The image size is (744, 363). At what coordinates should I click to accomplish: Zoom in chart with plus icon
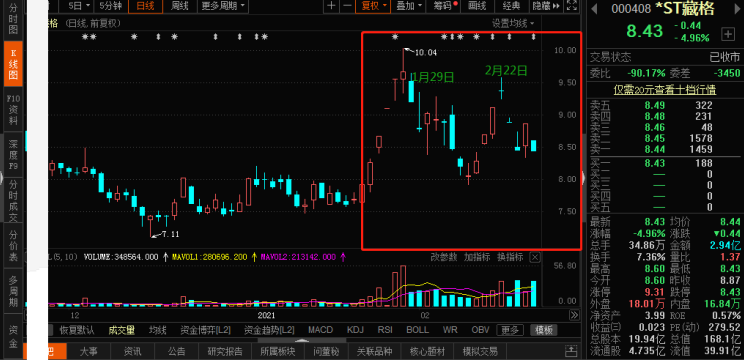click(x=331, y=6)
